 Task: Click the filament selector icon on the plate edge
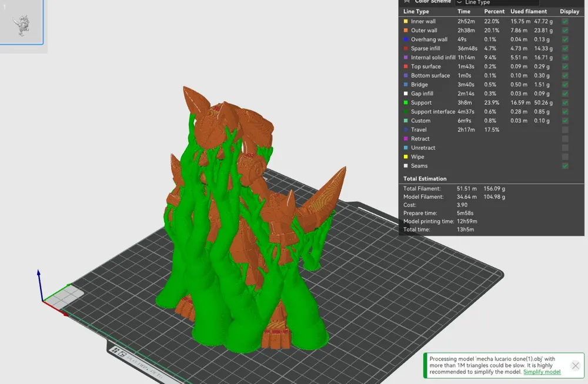tap(122, 354)
